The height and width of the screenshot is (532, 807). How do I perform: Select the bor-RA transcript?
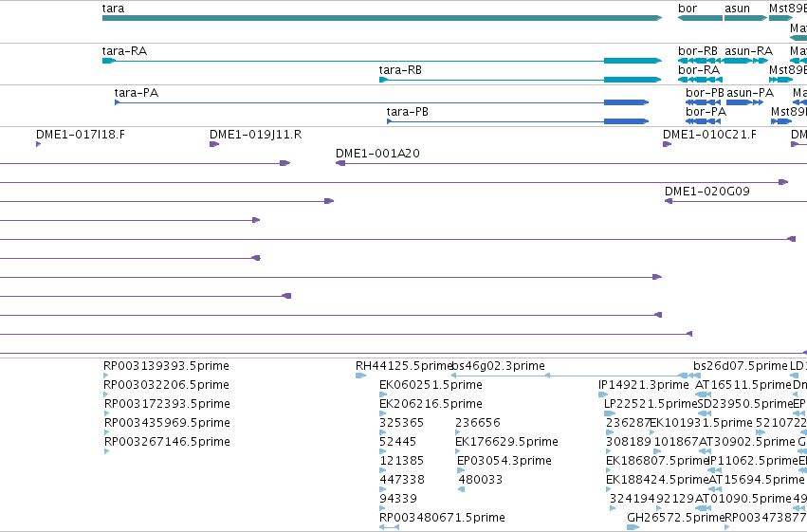pos(700,80)
